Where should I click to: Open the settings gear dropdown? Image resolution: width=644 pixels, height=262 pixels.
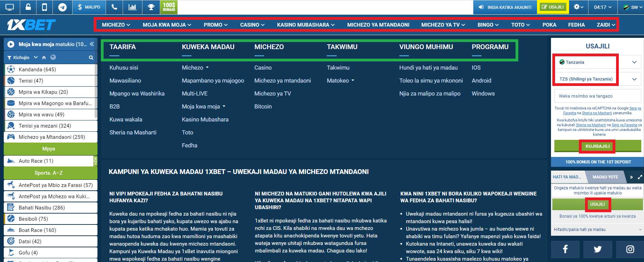click(578, 7)
